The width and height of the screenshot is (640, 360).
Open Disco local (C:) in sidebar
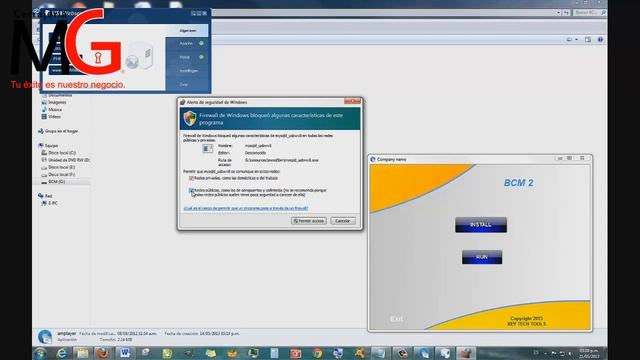pyautogui.click(x=58, y=153)
